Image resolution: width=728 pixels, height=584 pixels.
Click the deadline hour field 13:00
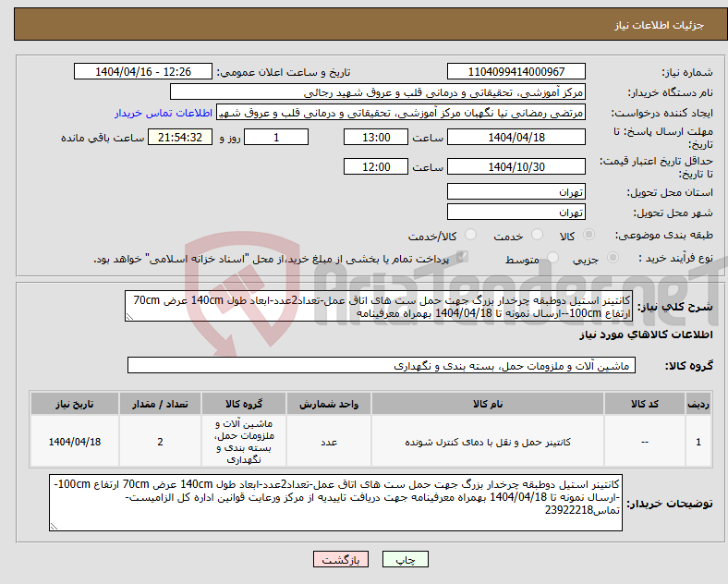(x=376, y=138)
